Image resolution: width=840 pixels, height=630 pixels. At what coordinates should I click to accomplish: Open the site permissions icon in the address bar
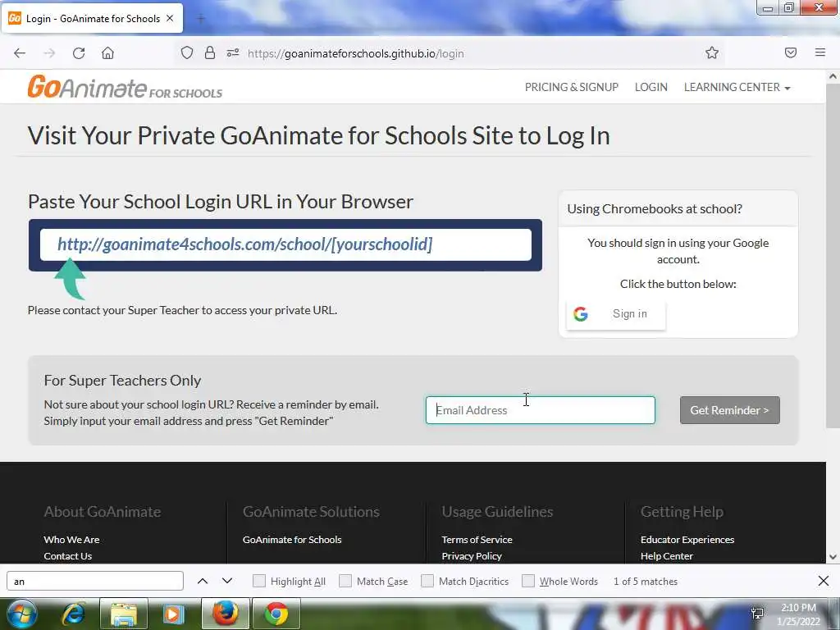[x=232, y=52]
